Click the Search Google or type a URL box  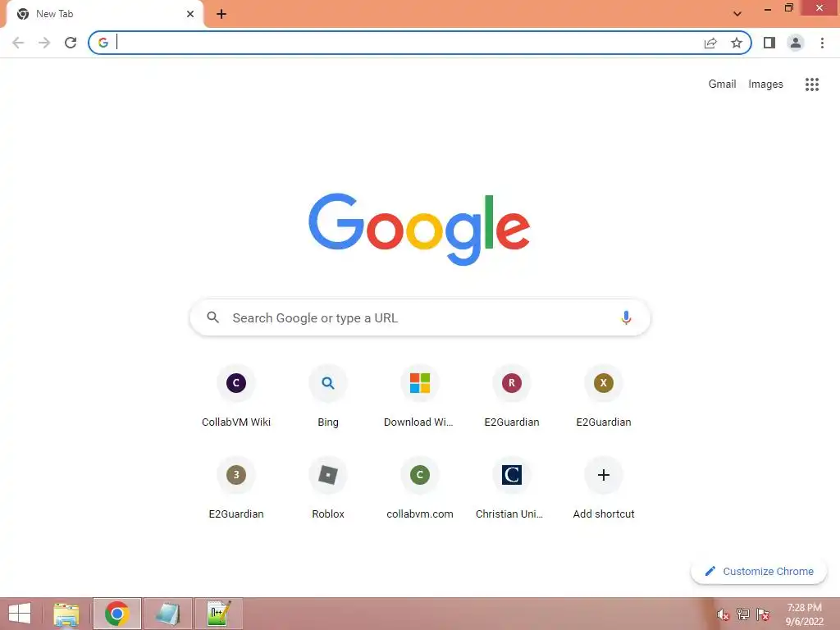tap(420, 317)
